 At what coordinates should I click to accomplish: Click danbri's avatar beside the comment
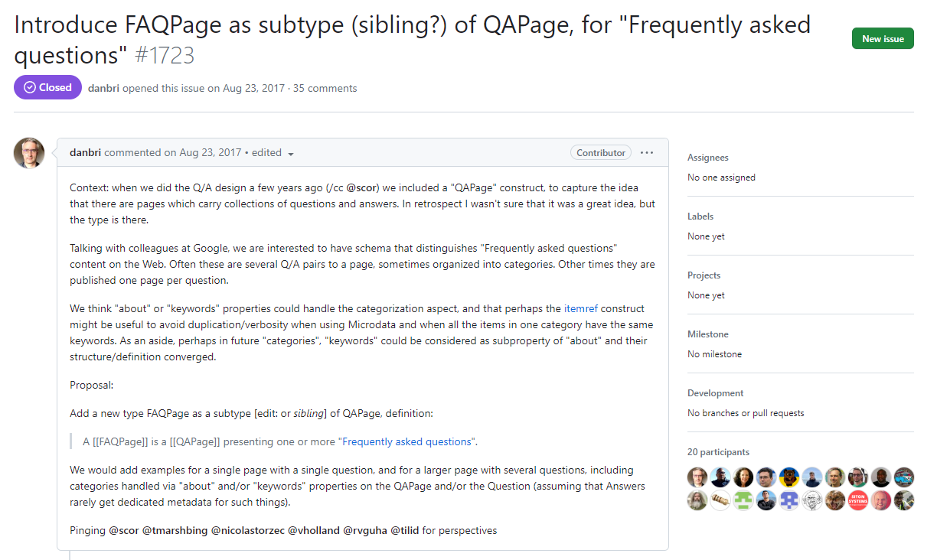pyautogui.click(x=29, y=153)
